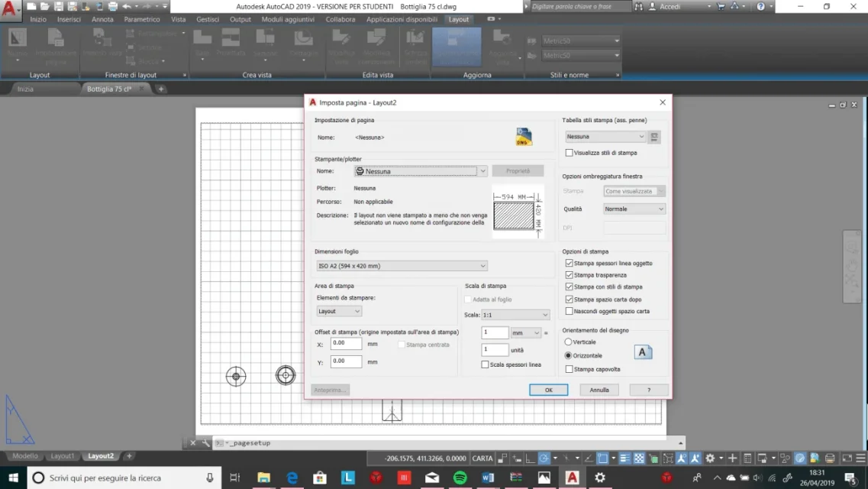Uncheck Stampa spessori linea oggetto
Screen dimensions: 868x489
[x=569, y=263]
